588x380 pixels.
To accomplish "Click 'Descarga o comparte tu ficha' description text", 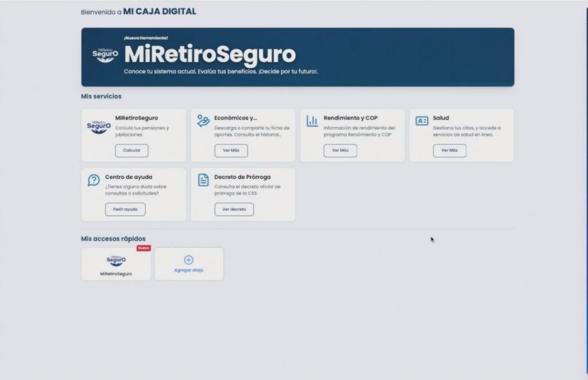I will pyautogui.click(x=252, y=132).
